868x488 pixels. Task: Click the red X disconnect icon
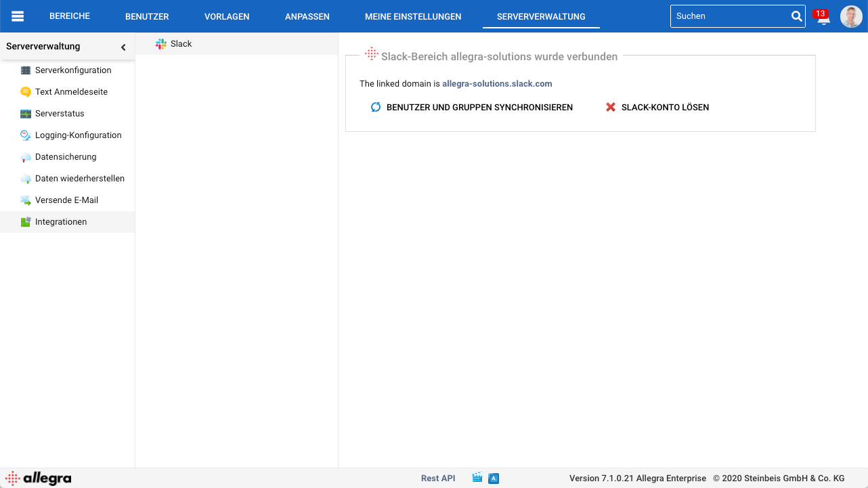coord(611,107)
